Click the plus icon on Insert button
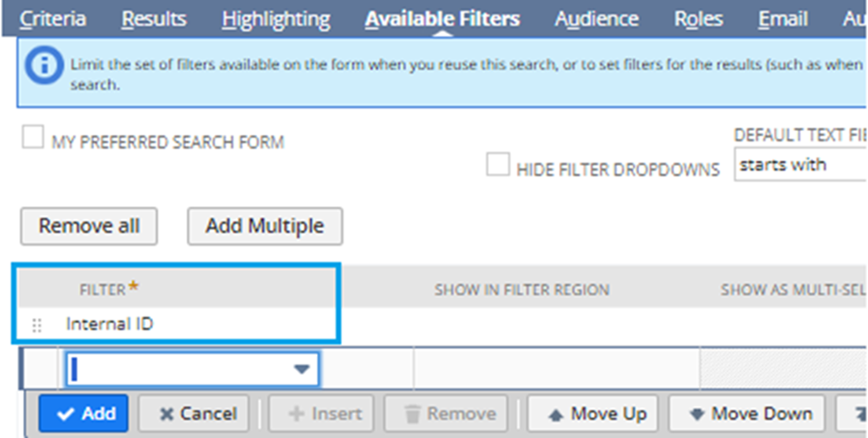The width and height of the screenshot is (868, 438). 296,414
